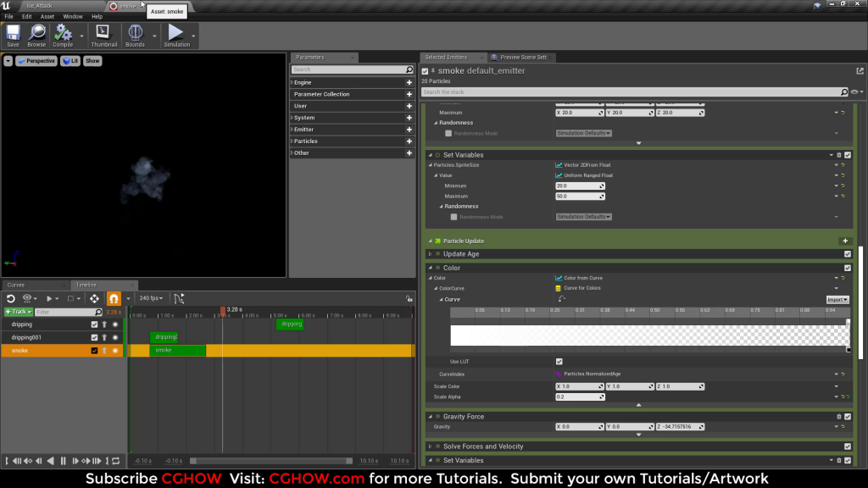Start Simulation from the toolbar

coord(176,36)
